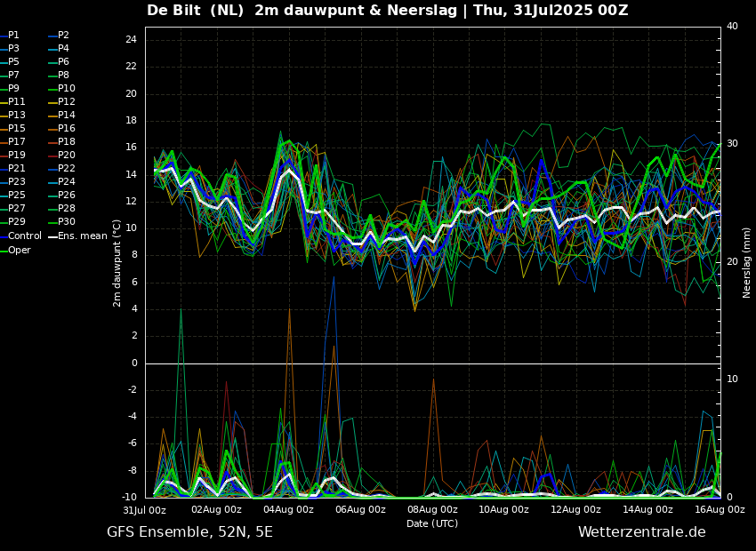This screenshot has height=551, width=756.
Task: Click the -2 dew point axis tick
Action: pyautogui.click(x=133, y=390)
